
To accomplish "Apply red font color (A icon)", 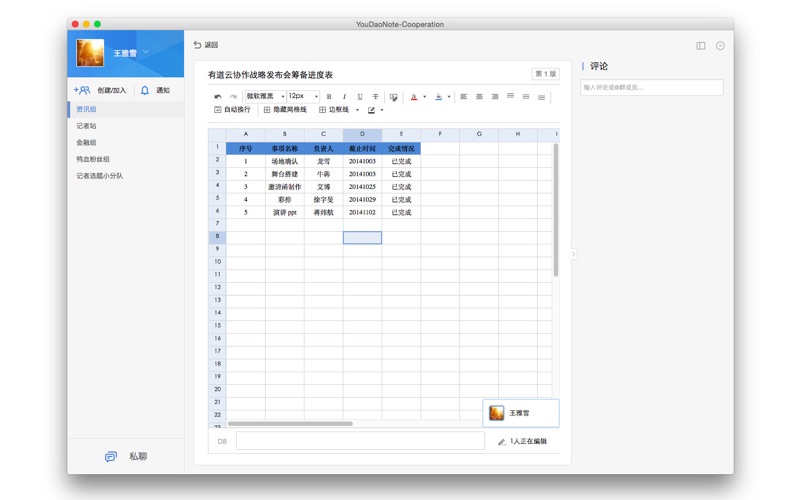I will [x=414, y=97].
